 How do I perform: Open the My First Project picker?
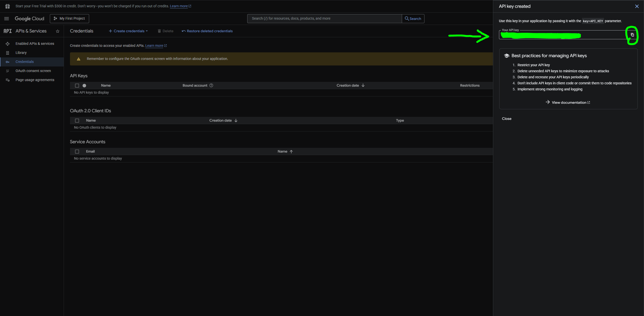[69, 19]
